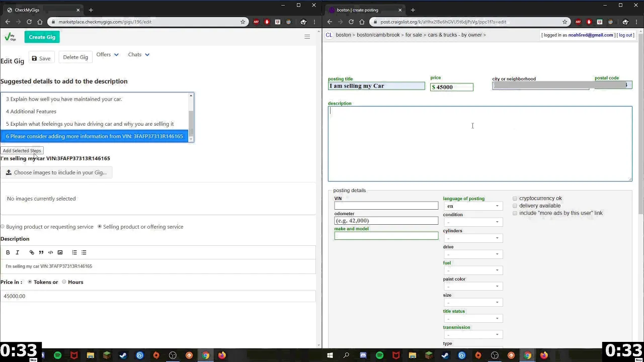Select suggestion 3 about maintaining your car
This screenshot has height=362, width=644.
95,99
